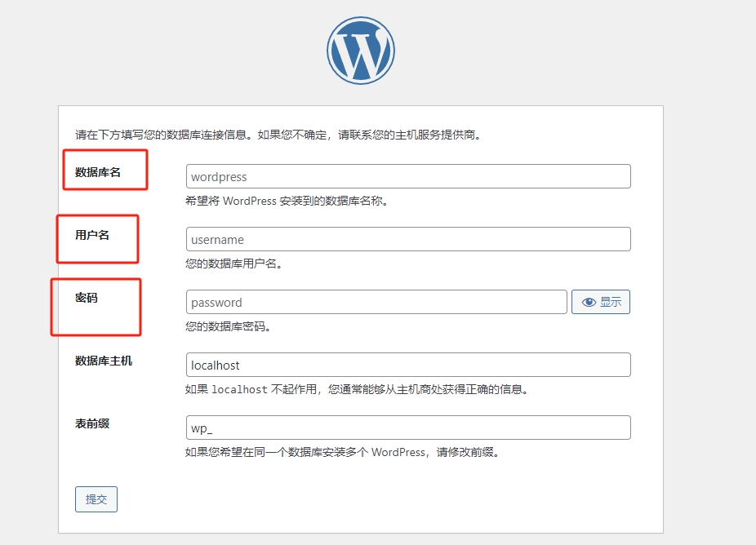
Task: Click the table prefix hint about multiple WordPress installs
Action: 341,452
